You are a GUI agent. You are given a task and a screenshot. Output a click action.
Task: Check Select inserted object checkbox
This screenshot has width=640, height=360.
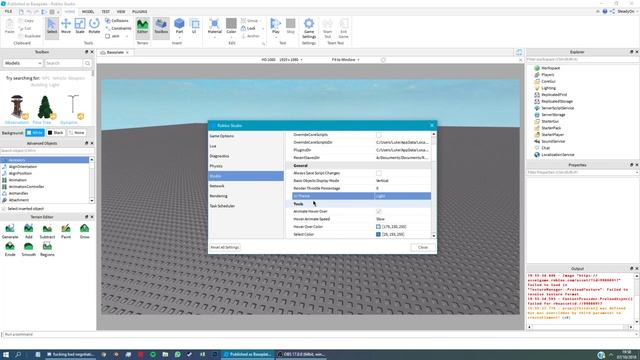click(x=4, y=209)
